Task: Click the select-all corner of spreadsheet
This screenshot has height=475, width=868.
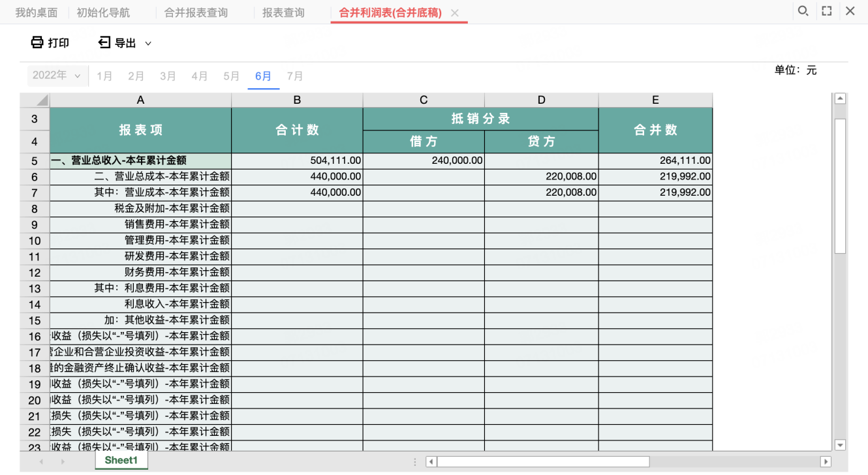Action: [35, 100]
